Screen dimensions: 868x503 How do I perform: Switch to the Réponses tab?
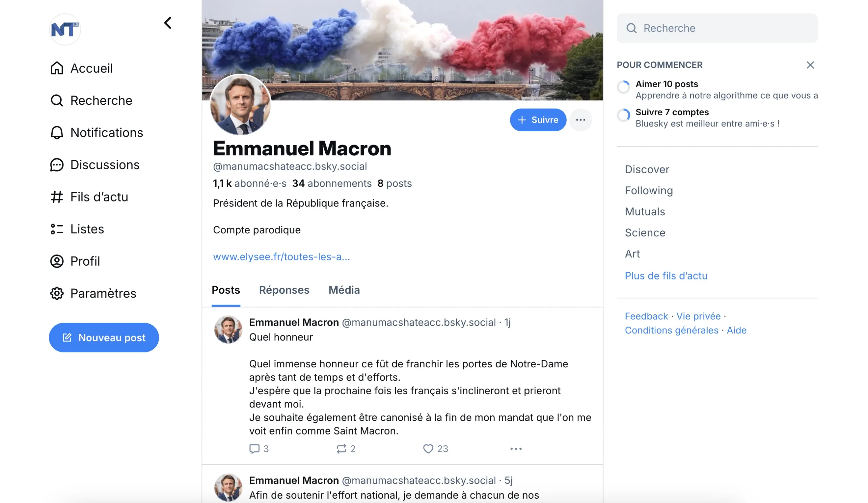(x=284, y=290)
